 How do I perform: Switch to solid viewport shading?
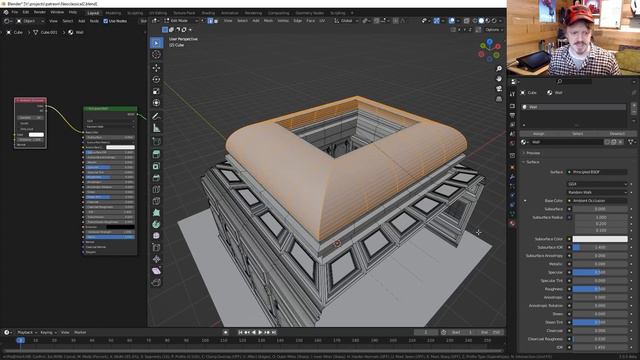pos(481,21)
